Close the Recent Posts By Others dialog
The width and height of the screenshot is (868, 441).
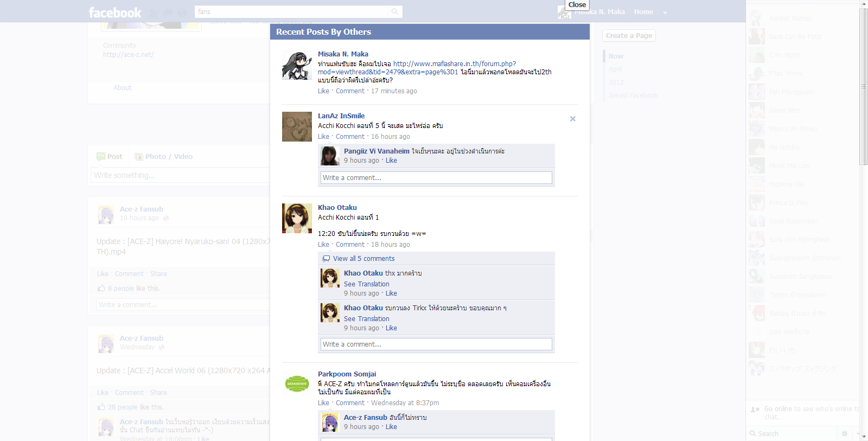tap(577, 5)
